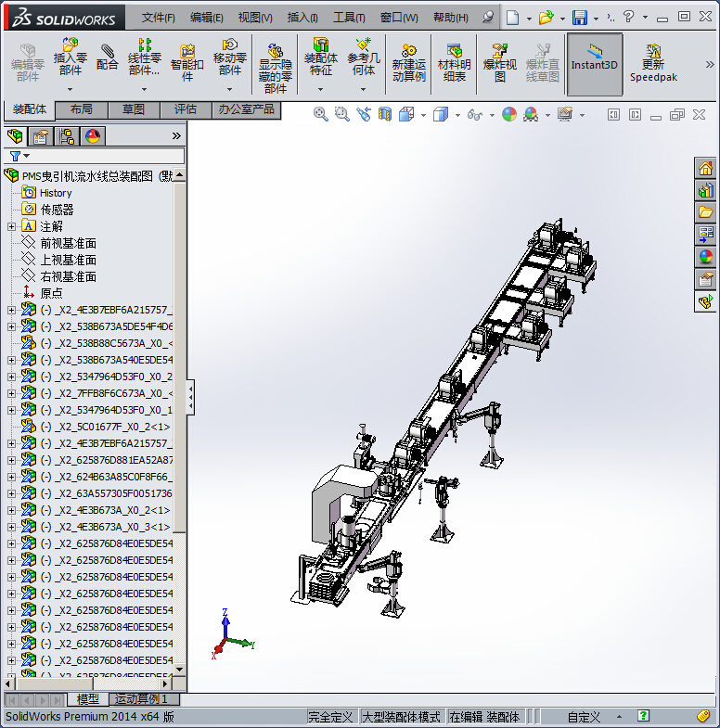The height and width of the screenshot is (728, 720).
Task: Open the Insert Component dropdown arrow
Action: [x=71, y=89]
